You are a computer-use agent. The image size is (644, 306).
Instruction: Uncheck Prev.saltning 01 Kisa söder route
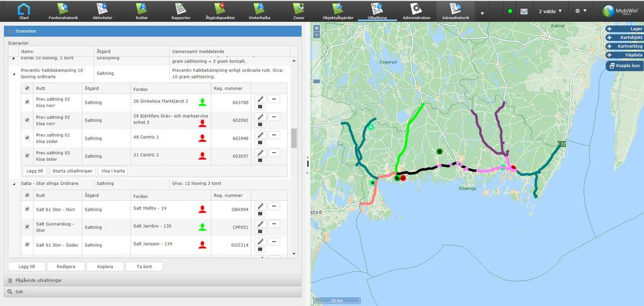[x=28, y=138]
